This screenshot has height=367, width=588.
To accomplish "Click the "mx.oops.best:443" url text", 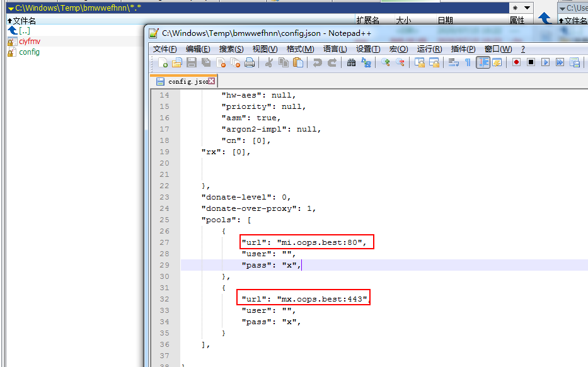I will [x=322, y=299].
